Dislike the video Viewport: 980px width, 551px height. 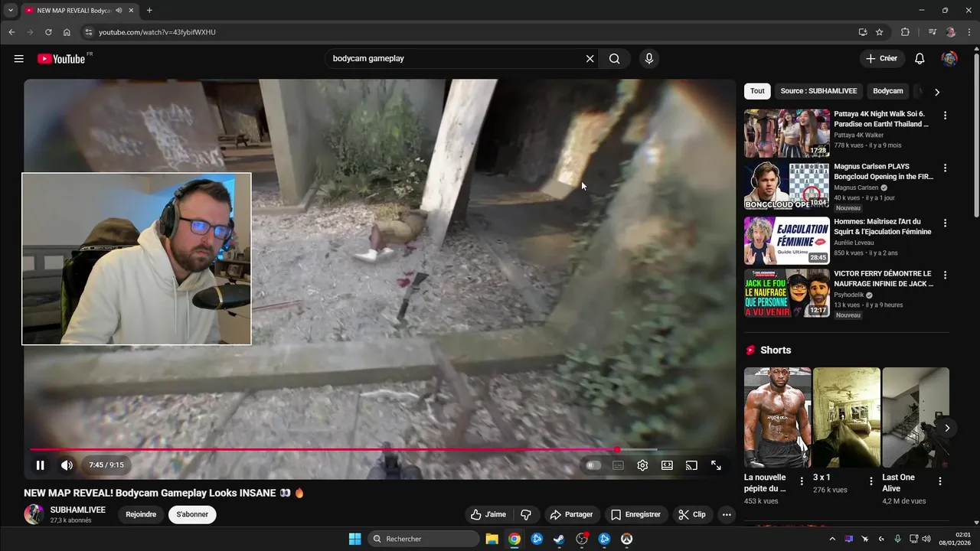pyautogui.click(x=526, y=514)
